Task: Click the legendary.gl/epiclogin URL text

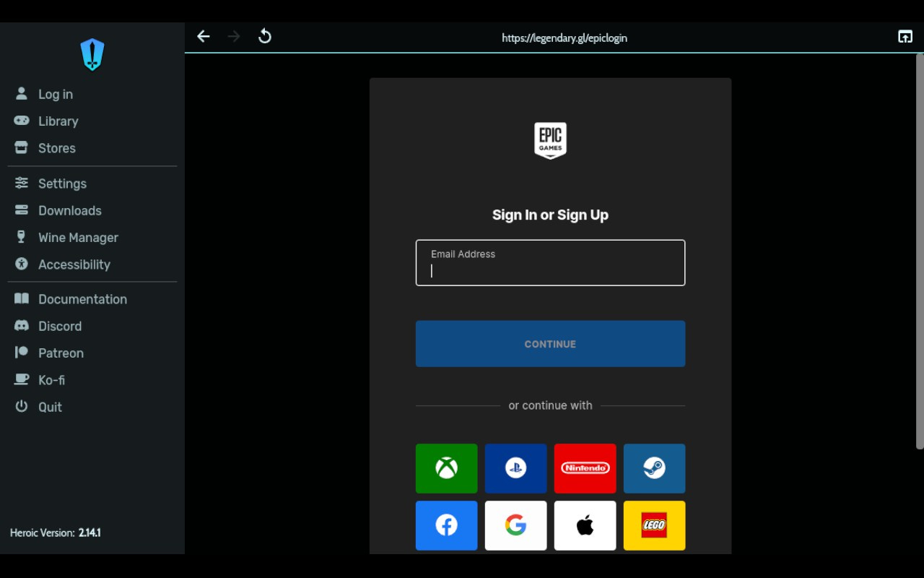Action: click(x=565, y=38)
